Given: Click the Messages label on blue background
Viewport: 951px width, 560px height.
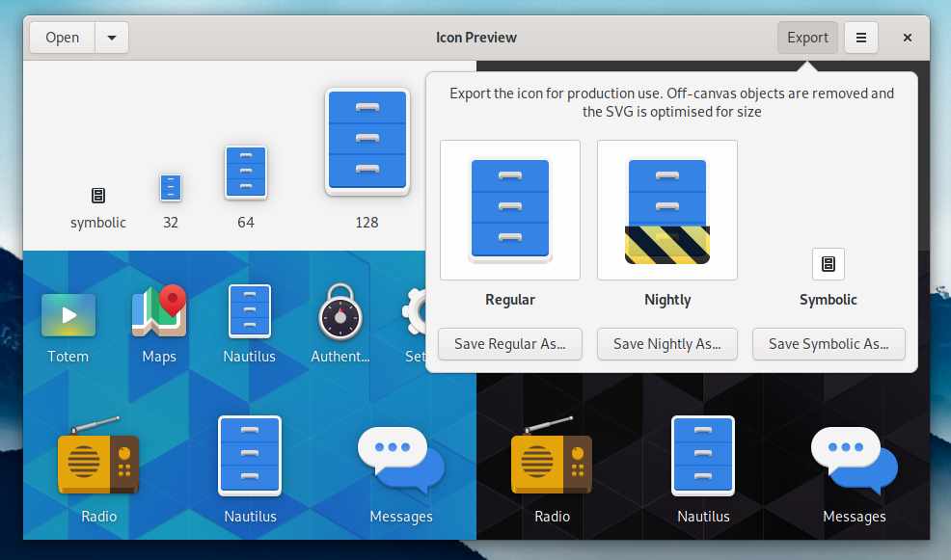Looking at the screenshot, I should pos(401,517).
